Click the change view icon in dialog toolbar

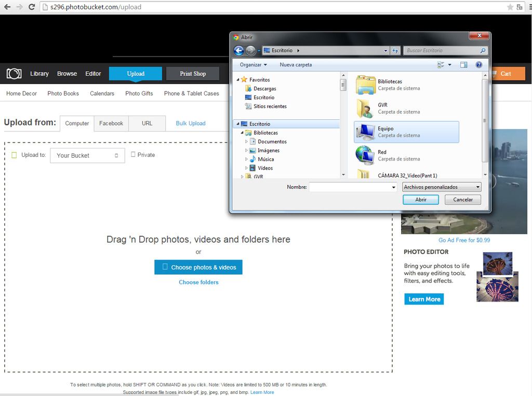pyautogui.click(x=441, y=65)
